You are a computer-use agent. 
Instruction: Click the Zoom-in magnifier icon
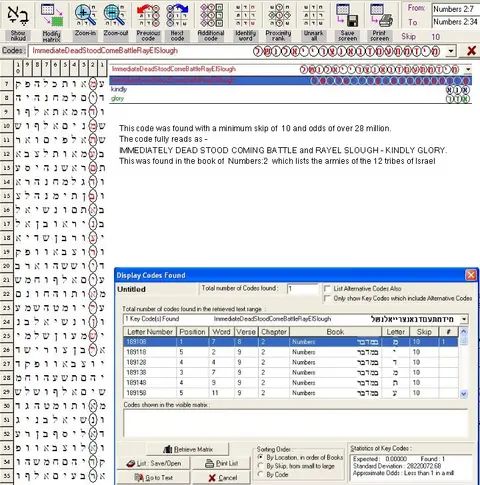pos(85,16)
